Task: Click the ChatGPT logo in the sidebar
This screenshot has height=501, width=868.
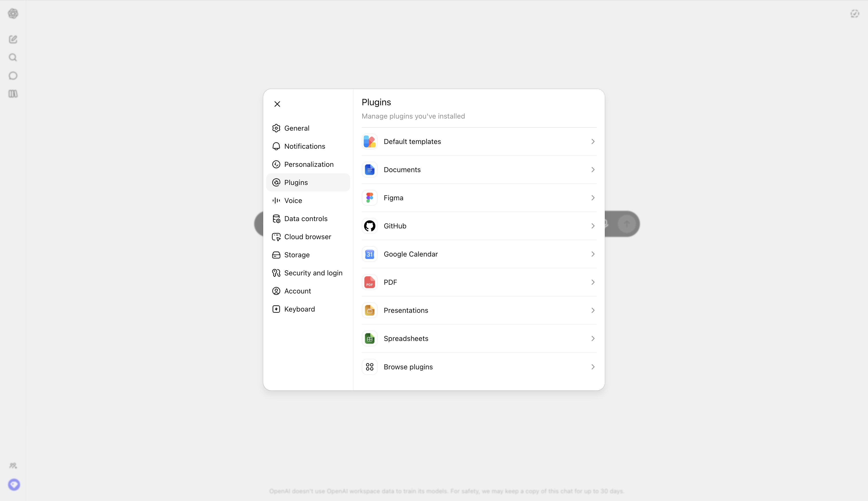Action: [x=13, y=13]
